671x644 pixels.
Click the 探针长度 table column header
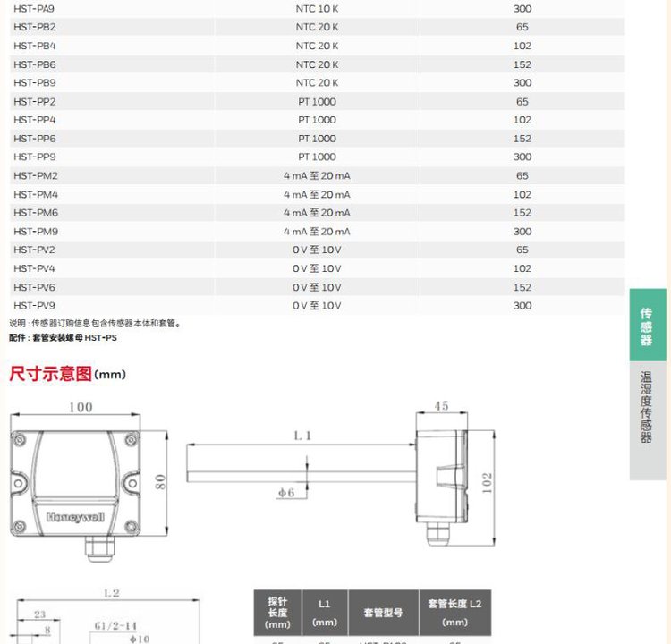[x=277, y=613]
